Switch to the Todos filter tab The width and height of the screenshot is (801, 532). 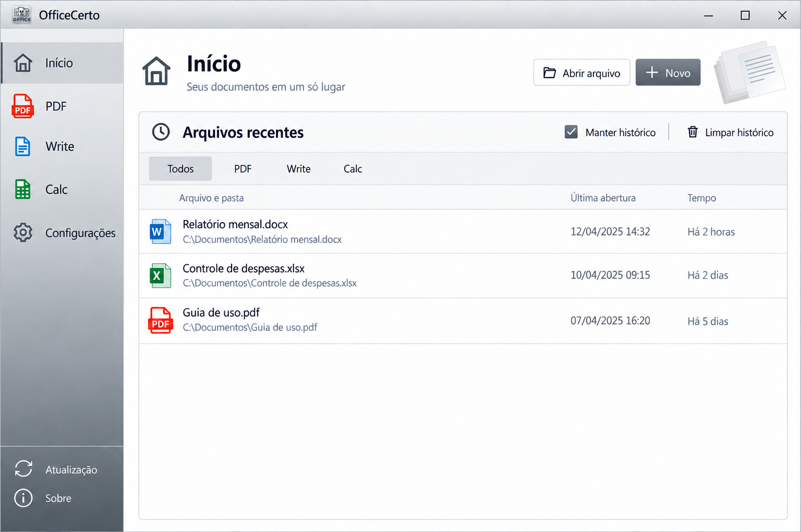tap(180, 169)
